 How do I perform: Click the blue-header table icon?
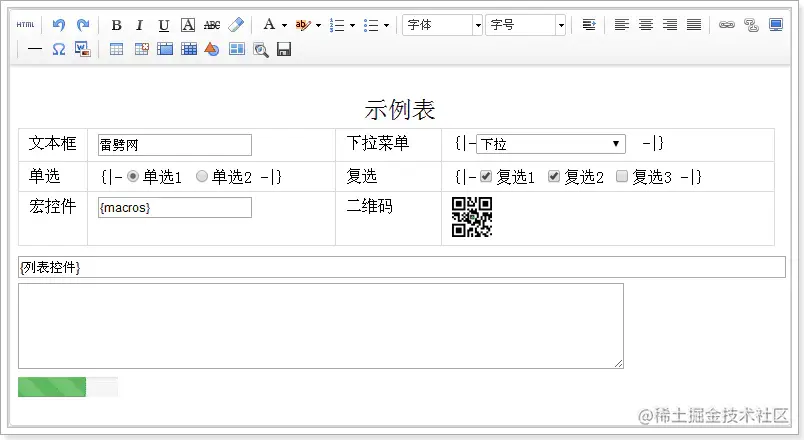point(165,49)
